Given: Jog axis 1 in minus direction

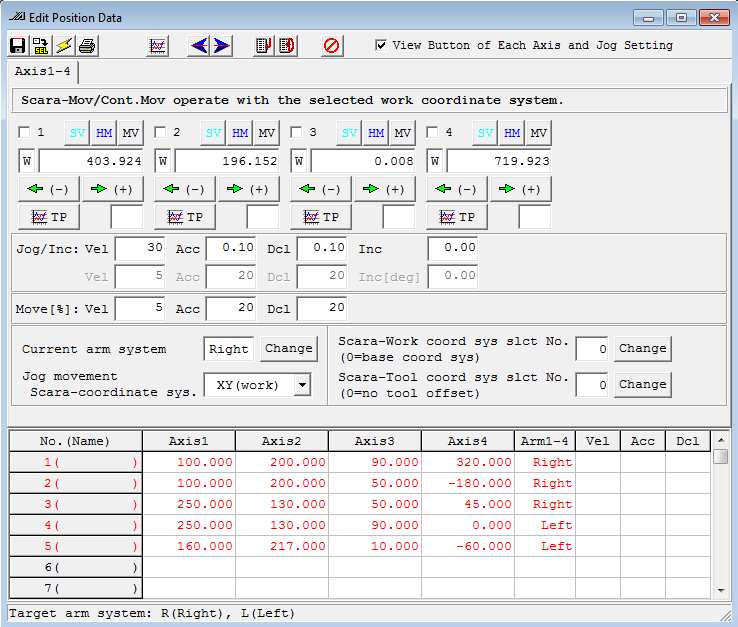Looking at the screenshot, I should click(49, 189).
